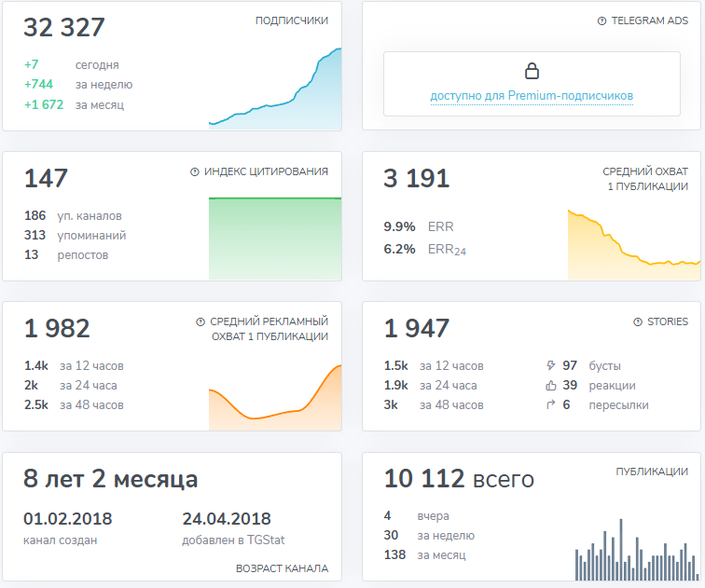Click the help icon beside Telegram Ads

pyautogui.click(x=601, y=21)
